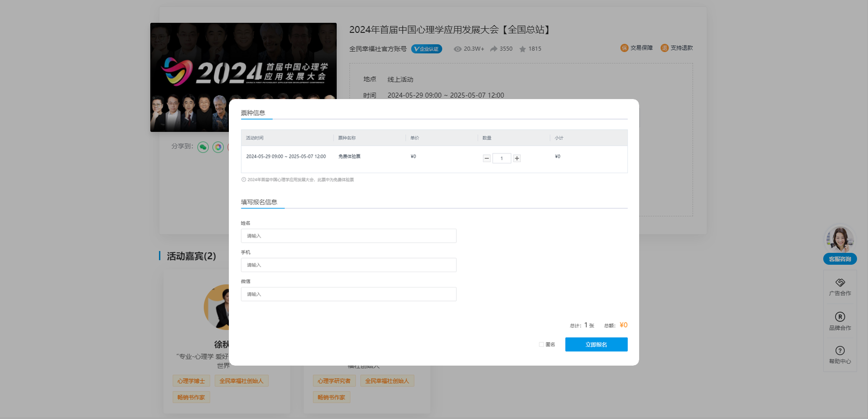Click the 客服咨询 customer service avatar

click(x=840, y=240)
